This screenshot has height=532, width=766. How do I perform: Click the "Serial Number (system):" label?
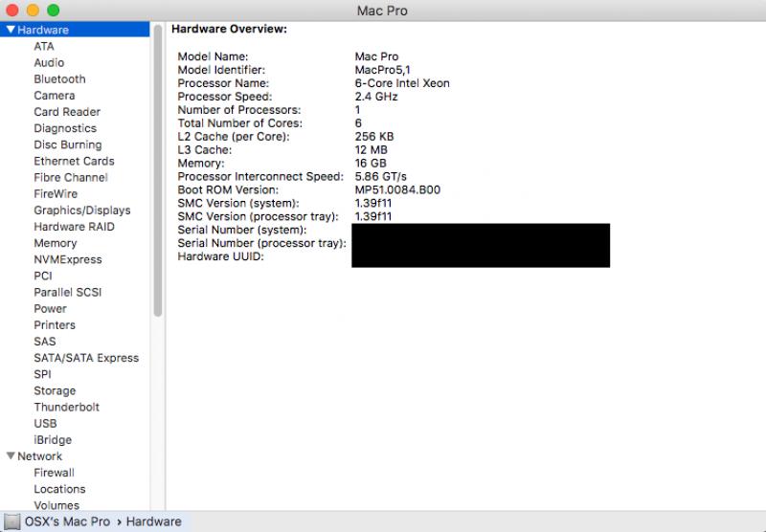pos(242,230)
